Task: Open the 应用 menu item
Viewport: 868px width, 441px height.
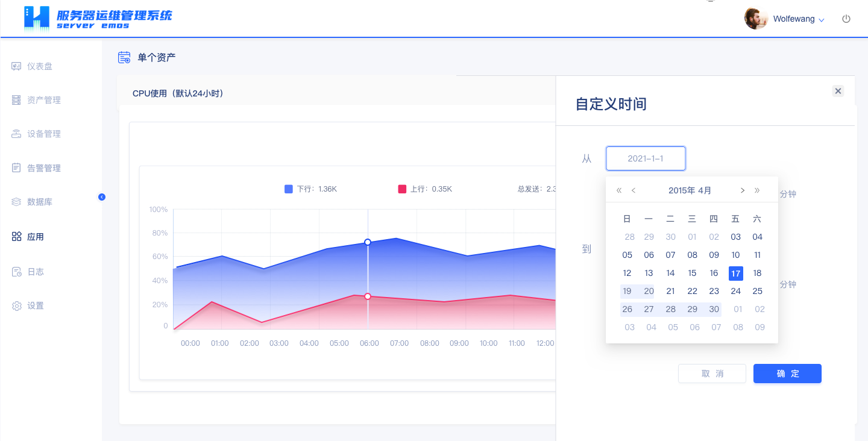Action: point(35,237)
